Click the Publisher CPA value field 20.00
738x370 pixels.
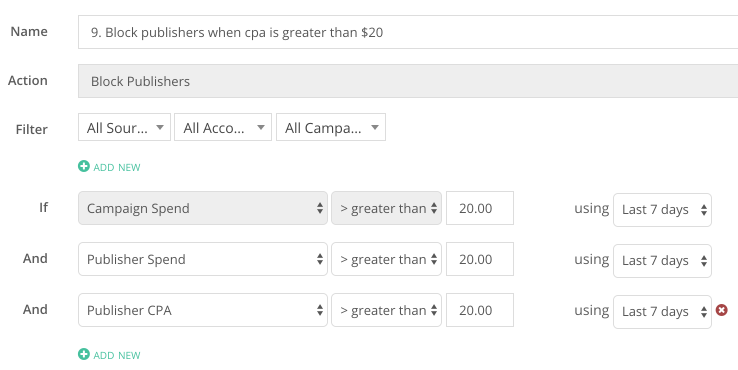(x=480, y=310)
